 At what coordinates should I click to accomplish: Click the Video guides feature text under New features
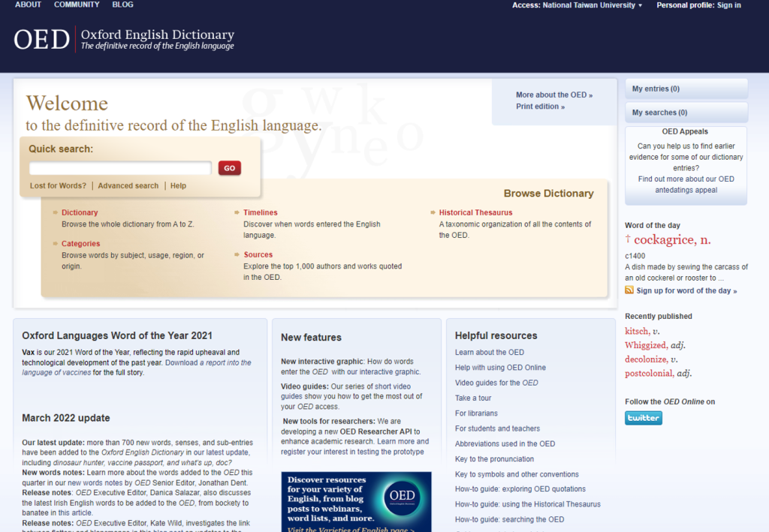[x=351, y=396]
